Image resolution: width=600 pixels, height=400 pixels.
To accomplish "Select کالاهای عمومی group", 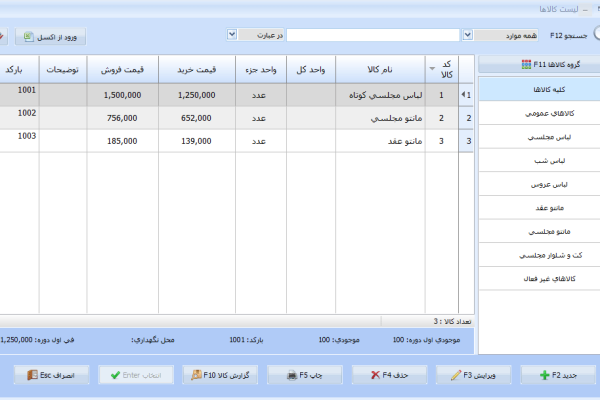I will pos(539,113).
